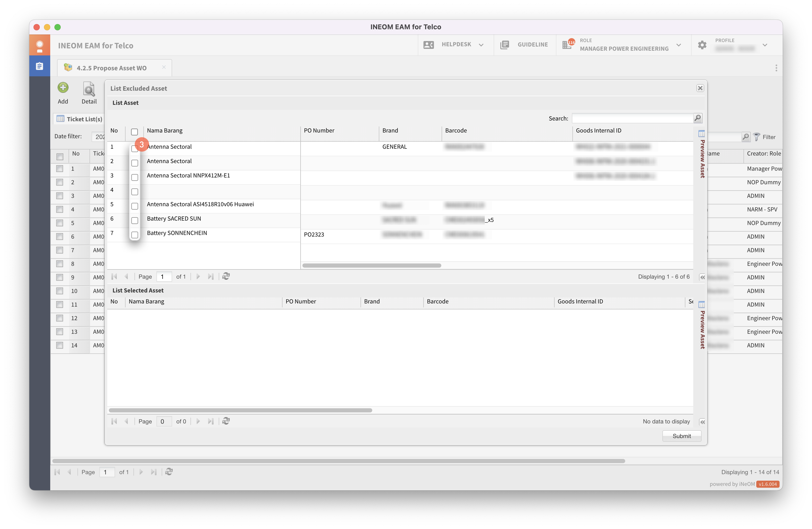
Task: Close the 4.2.5 Propose Asset WO tab
Action: click(164, 67)
